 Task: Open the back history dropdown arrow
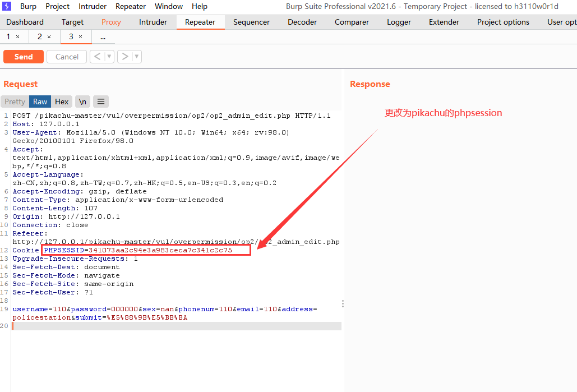pos(109,57)
